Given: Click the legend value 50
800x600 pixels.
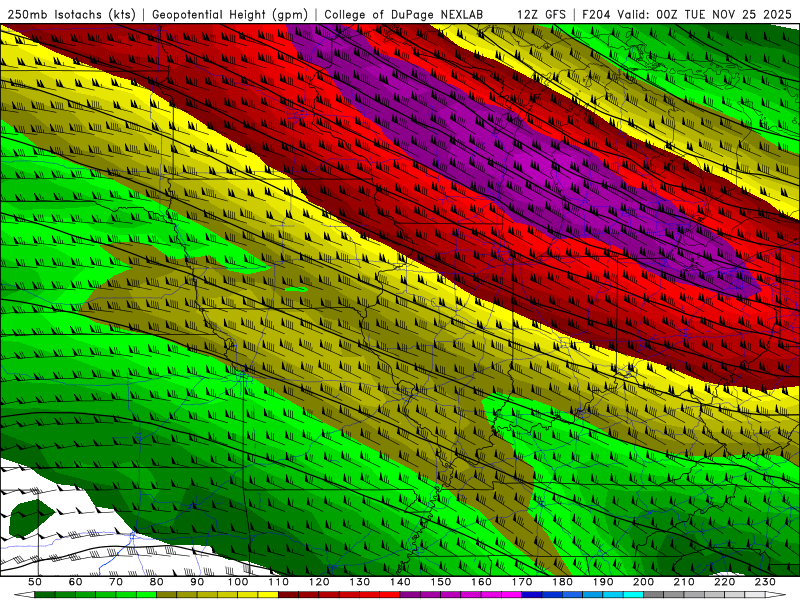Looking at the screenshot, I should (x=35, y=582).
